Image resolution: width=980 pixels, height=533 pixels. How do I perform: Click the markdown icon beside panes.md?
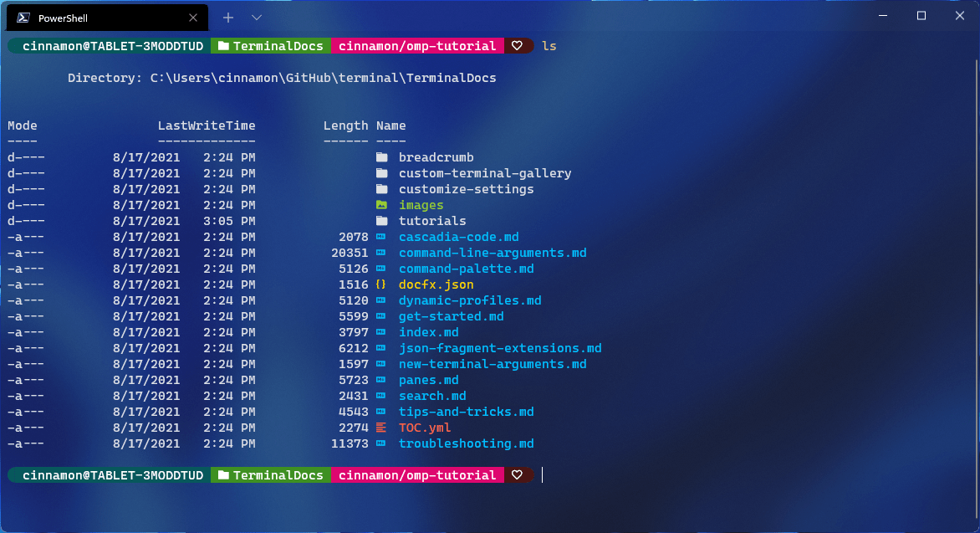click(x=382, y=380)
